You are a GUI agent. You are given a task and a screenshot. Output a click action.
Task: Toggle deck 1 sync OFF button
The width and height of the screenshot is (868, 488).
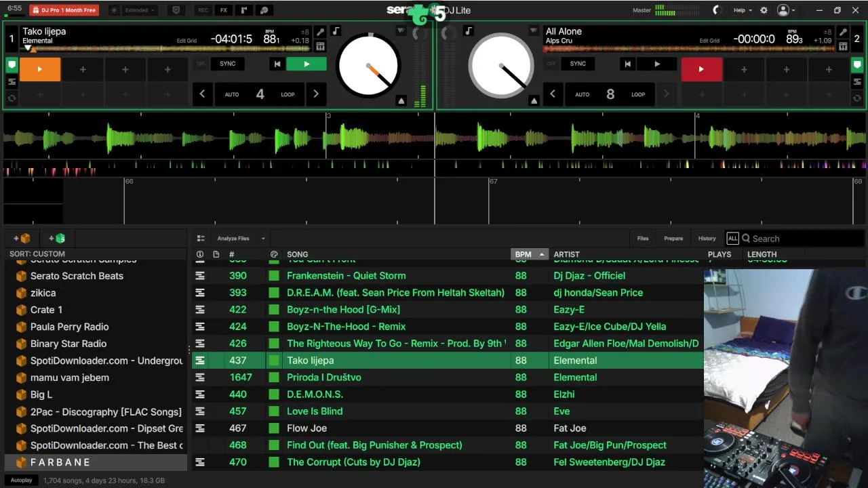click(201, 64)
